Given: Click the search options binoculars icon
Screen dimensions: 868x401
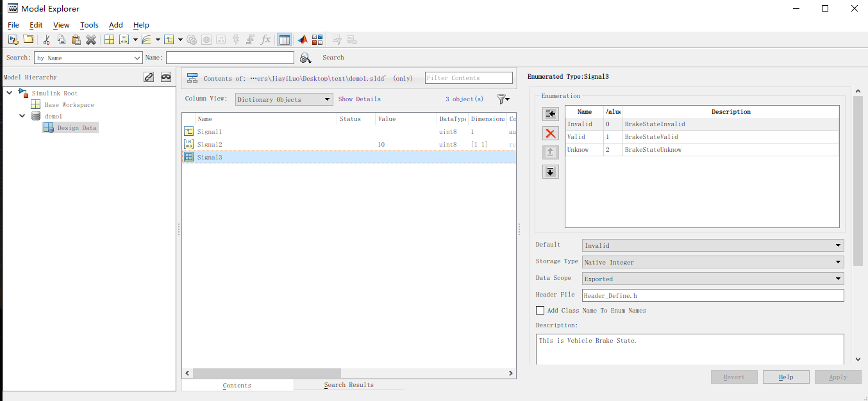Looking at the screenshot, I should (306, 57).
